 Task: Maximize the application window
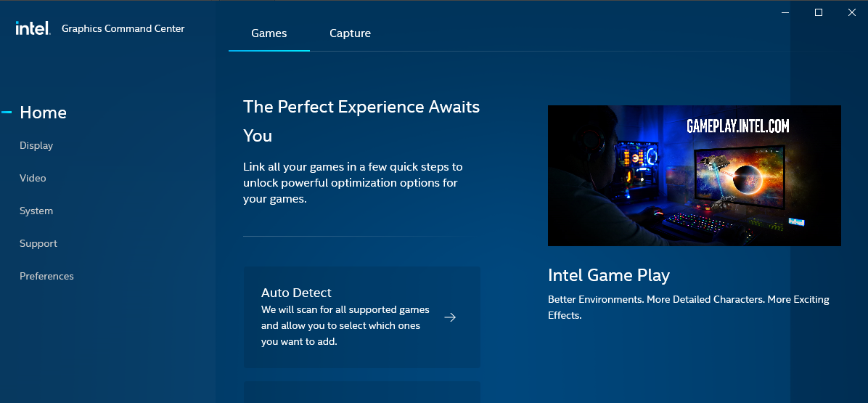pos(819,12)
